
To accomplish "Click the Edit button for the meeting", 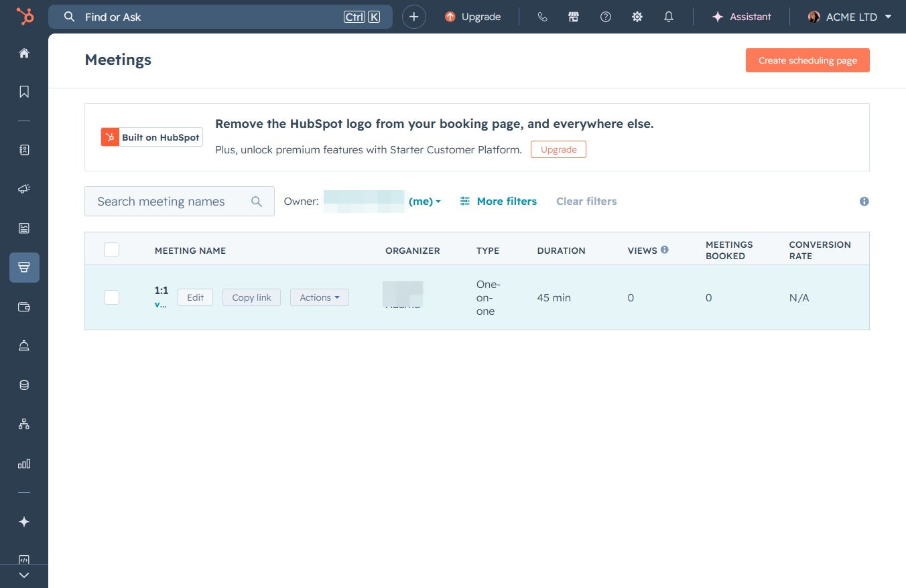I will (x=195, y=297).
